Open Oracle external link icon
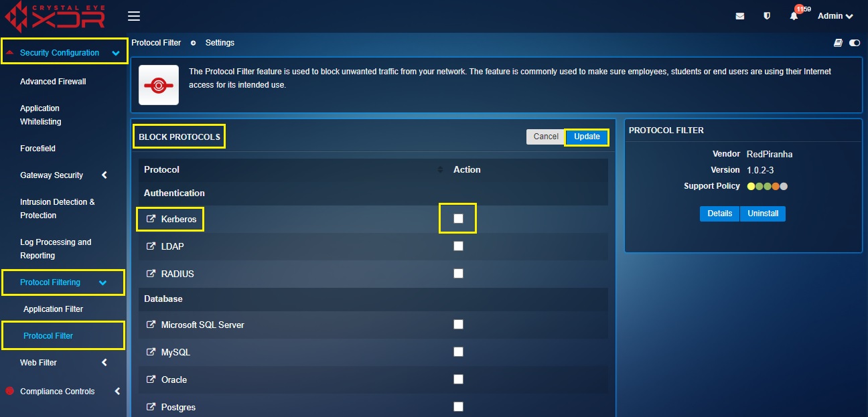The height and width of the screenshot is (417, 868). pyautogui.click(x=151, y=380)
